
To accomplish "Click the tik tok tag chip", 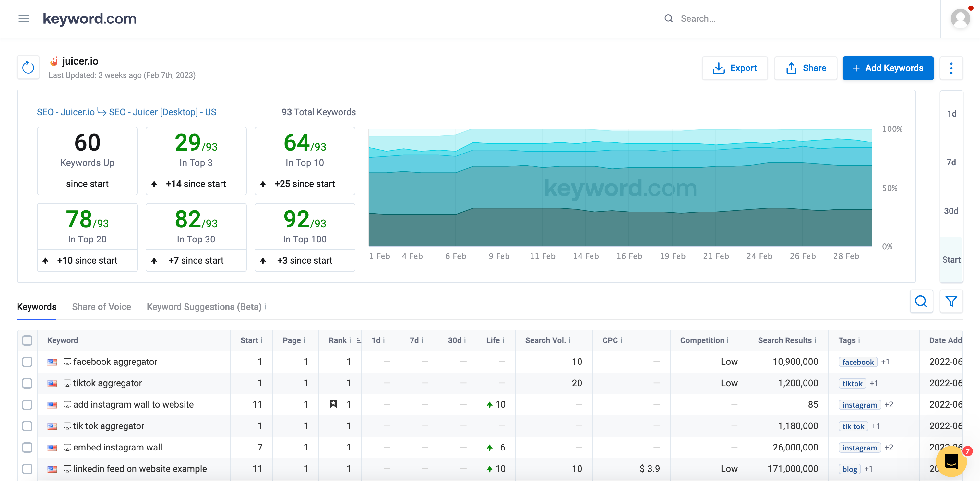I will pyautogui.click(x=853, y=426).
